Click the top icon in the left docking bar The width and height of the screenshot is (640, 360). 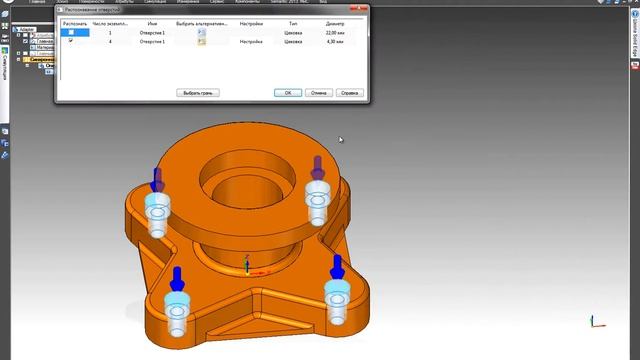[5, 14]
